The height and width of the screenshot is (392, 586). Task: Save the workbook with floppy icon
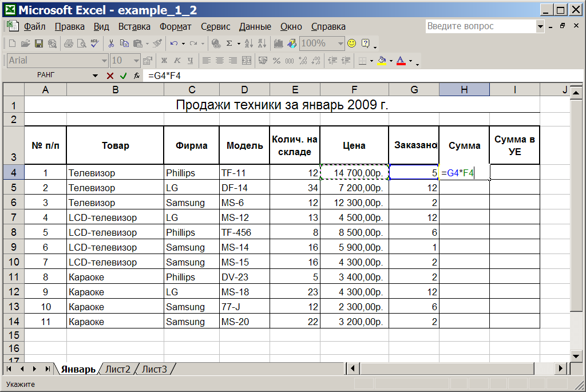[38, 43]
